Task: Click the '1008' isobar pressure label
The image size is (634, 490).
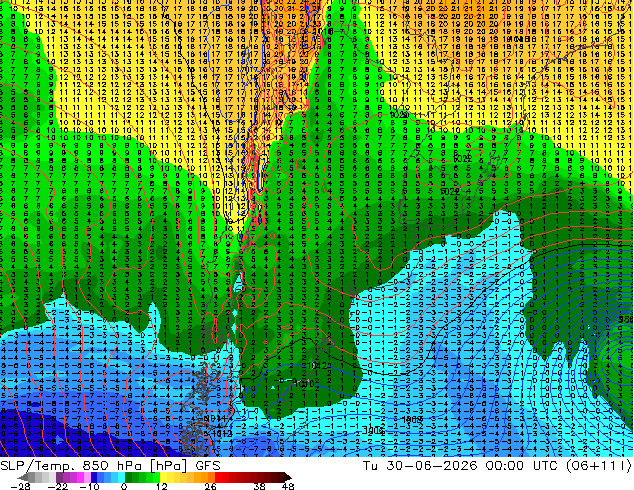Action: (x=412, y=420)
